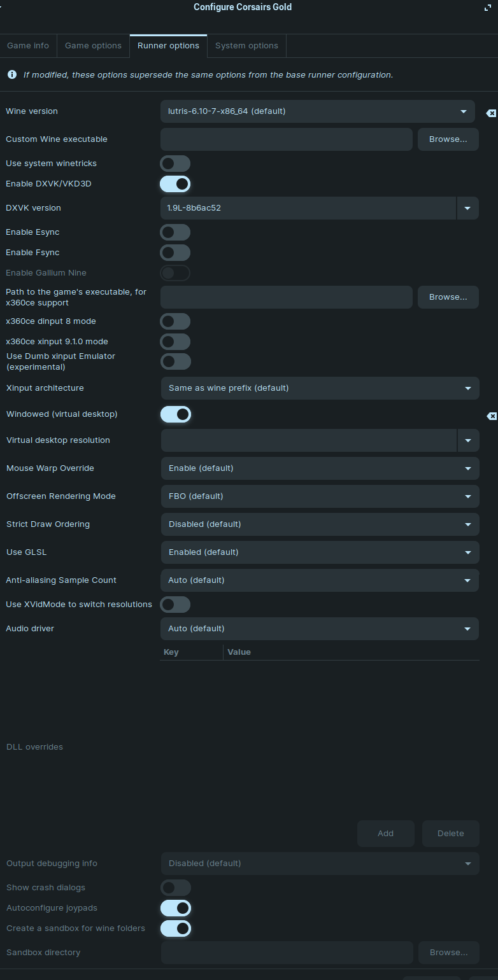Click the Custom Wine executable text field

286,139
